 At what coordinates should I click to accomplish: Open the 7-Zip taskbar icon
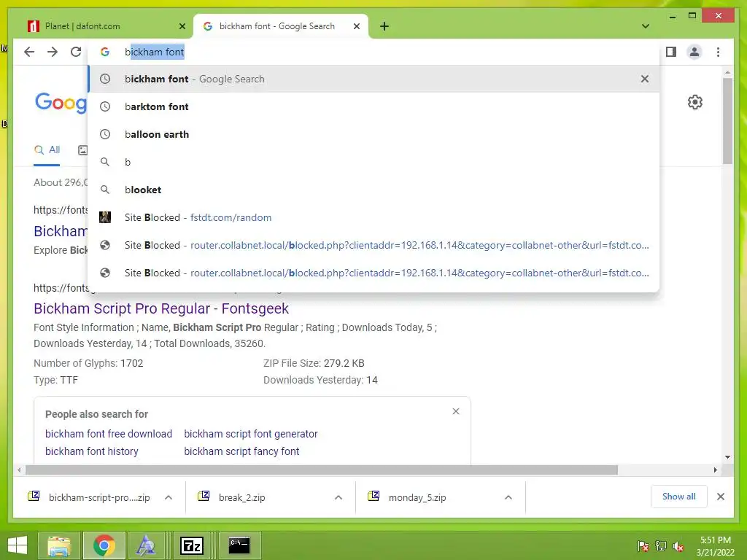tap(192, 545)
